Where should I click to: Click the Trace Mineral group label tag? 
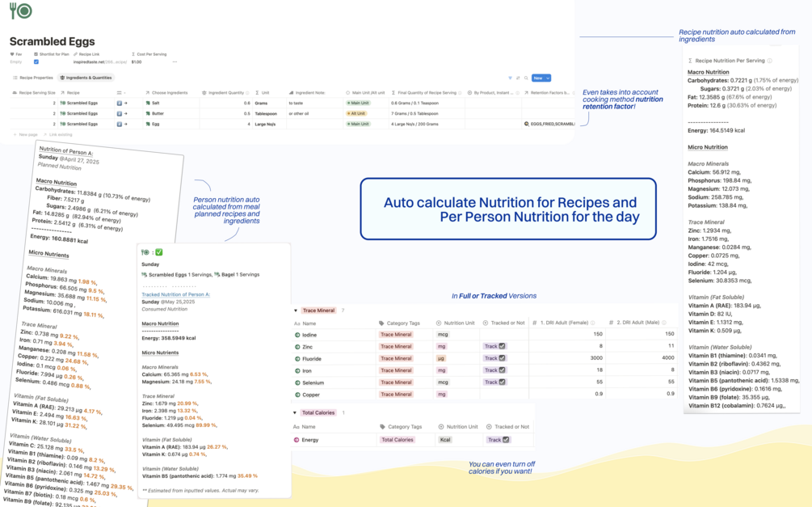(318, 311)
